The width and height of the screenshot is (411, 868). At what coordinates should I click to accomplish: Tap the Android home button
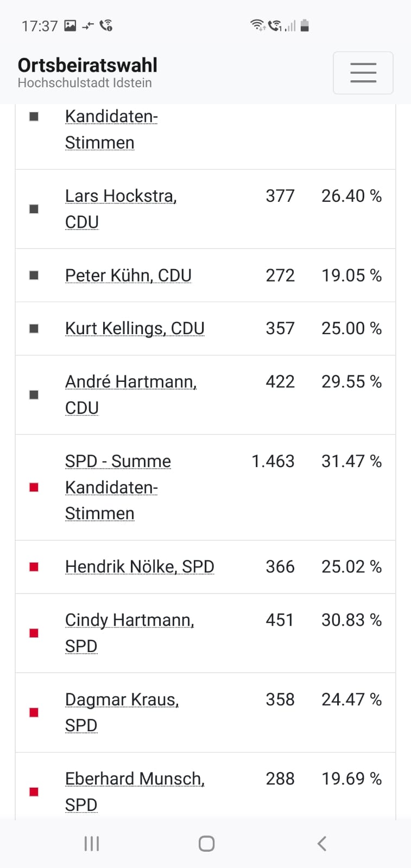click(x=206, y=843)
